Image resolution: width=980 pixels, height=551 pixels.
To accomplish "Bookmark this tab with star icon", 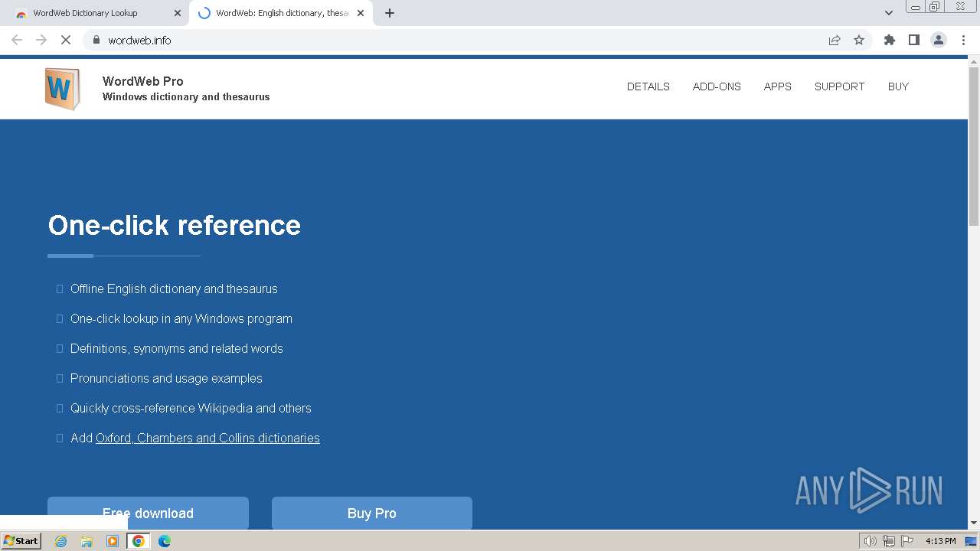I will [859, 40].
